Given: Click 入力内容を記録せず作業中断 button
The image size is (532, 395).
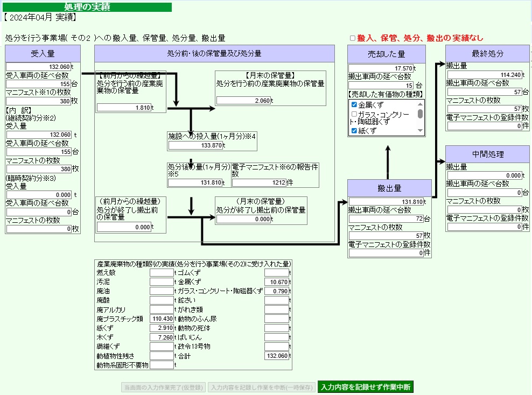Looking at the screenshot, I should pos(366,387).
